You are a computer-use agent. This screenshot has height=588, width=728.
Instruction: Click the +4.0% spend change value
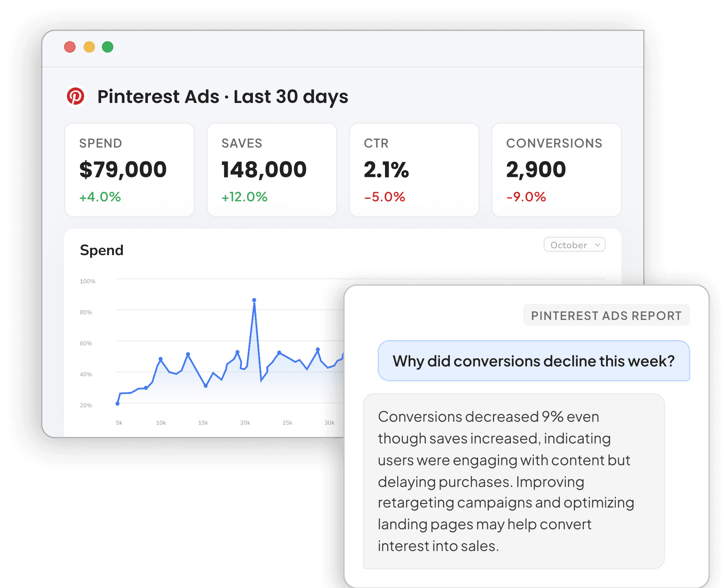click(100, 197)
